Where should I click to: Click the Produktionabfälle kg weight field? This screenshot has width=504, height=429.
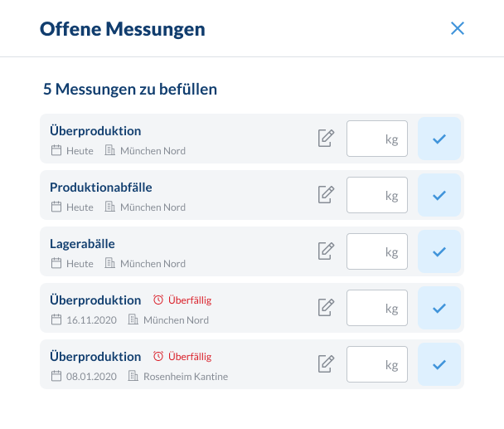click(x=376, y=194)
